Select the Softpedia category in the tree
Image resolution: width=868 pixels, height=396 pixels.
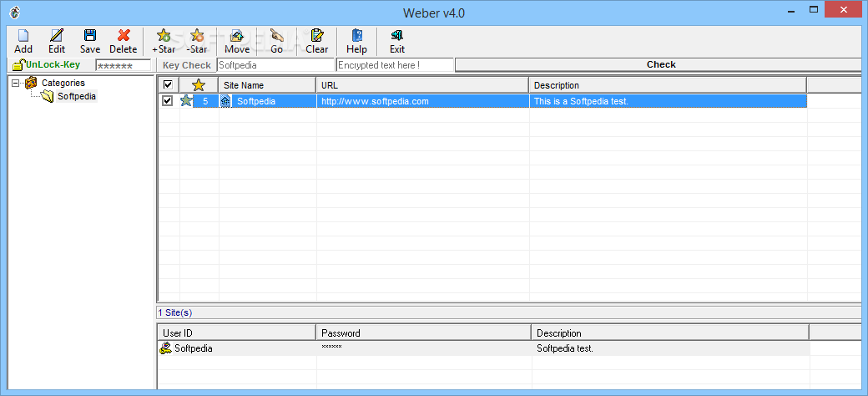coord(77,96)
